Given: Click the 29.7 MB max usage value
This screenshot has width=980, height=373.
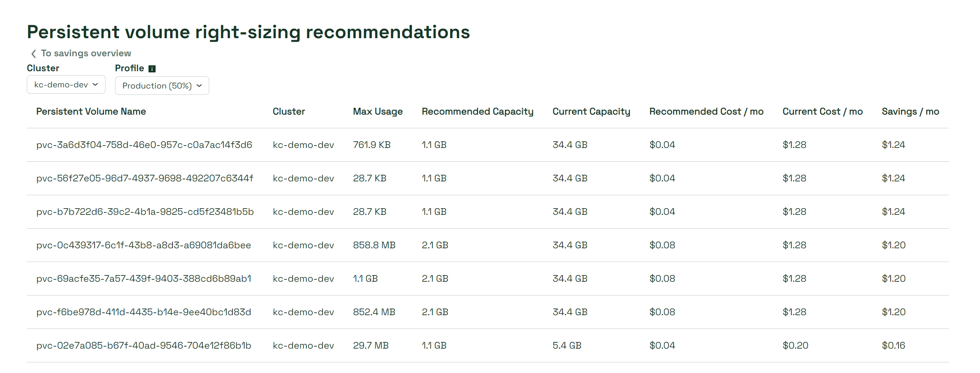Looking at the screenshot, I should click(x=371, y=345).
